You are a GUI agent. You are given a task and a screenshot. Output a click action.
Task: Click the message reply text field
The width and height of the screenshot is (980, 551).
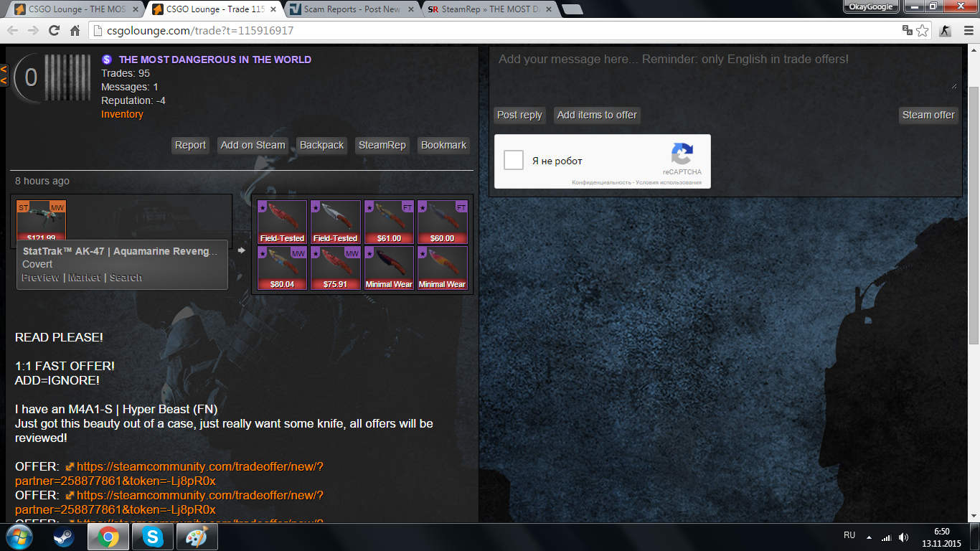click(x=725, y=68)
